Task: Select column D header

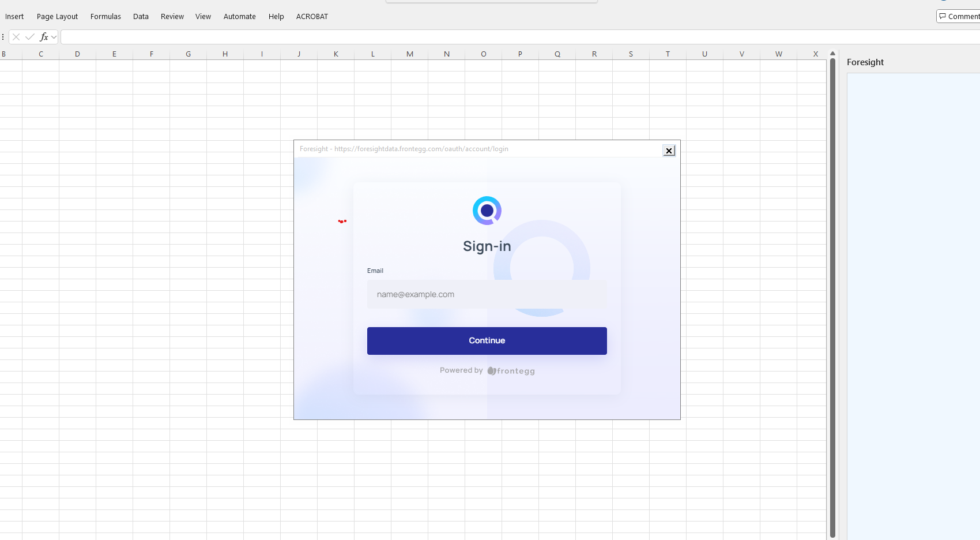Action: [x=77, y=54]
